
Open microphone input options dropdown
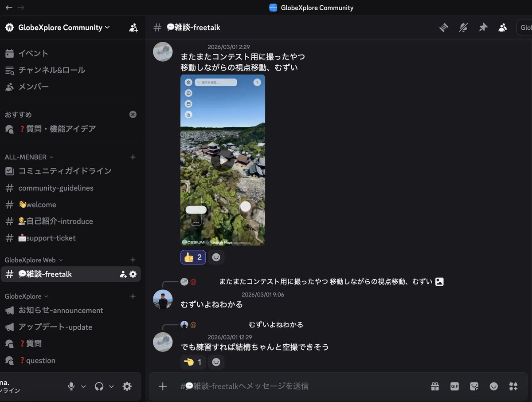point(83,386)
